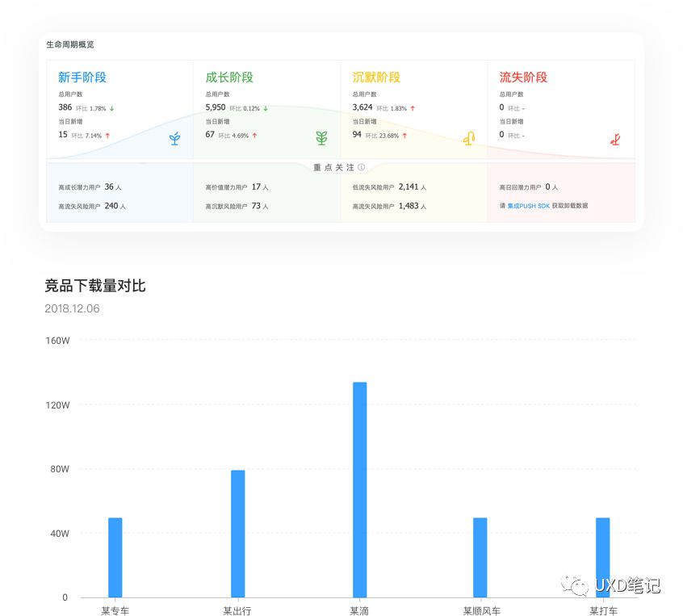Click the blue bar for 某顺风车
683x616 pixels.
(x=480, y=557)
